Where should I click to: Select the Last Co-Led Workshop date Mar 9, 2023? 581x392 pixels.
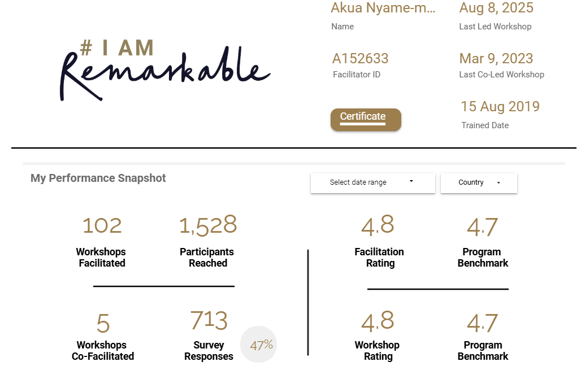(496, 59)
